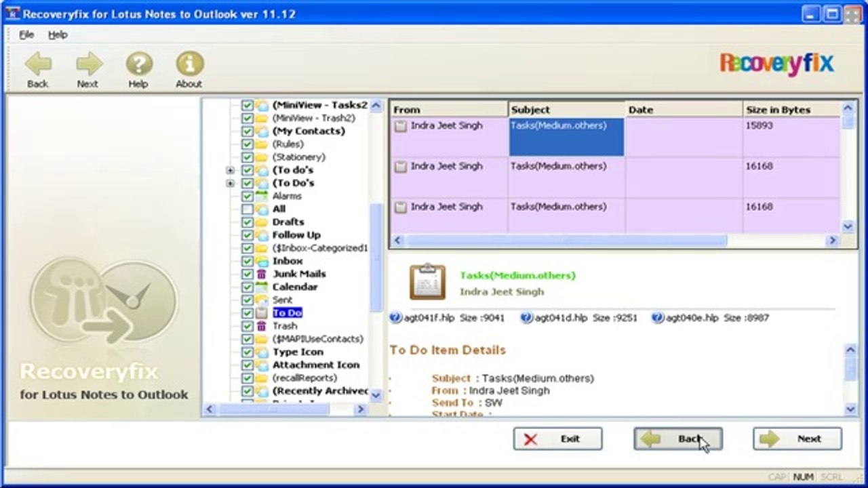Image resolution: width=868 pixels, height=488 pixels.
Task: Click task icon of 15893-byte row
Action: click(x=401, y=126)
